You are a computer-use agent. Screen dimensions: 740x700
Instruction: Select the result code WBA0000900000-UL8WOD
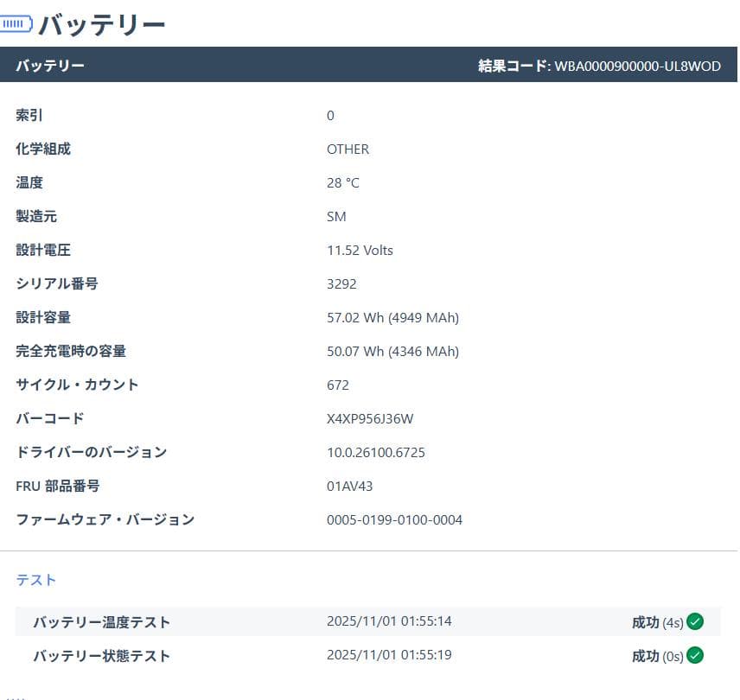coord(640,65)
